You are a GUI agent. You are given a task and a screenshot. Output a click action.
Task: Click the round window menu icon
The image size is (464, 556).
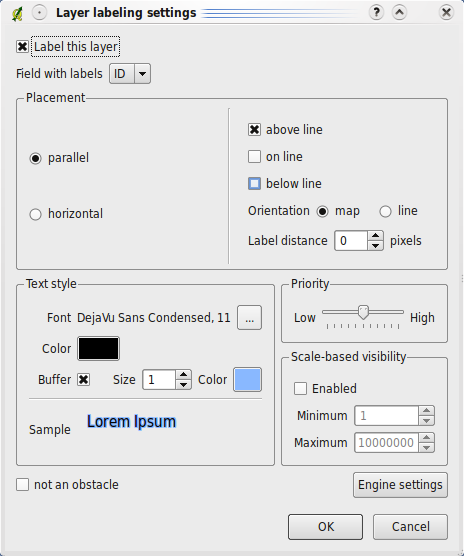39,13
